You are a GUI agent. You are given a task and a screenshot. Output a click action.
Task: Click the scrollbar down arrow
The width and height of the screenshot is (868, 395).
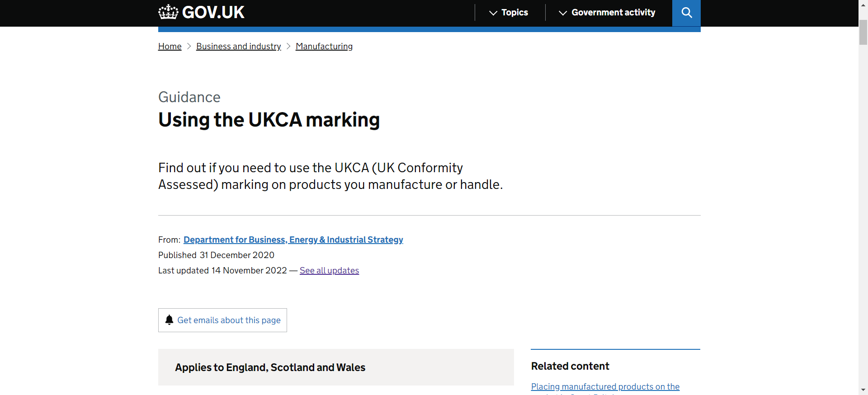pyautogui.click(x=863, y=390)
